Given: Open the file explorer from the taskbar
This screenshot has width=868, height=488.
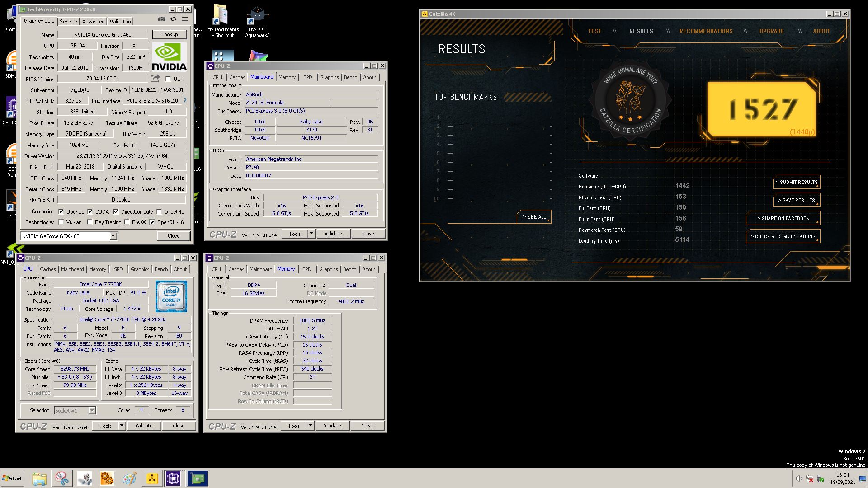Looking at the screenshot, I should click(x=39, y=479).
